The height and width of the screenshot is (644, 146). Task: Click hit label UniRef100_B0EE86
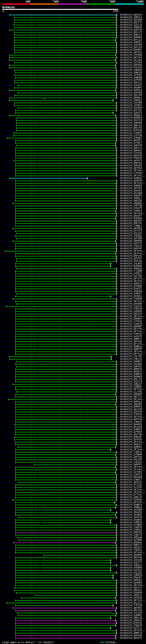pos(131,218)
